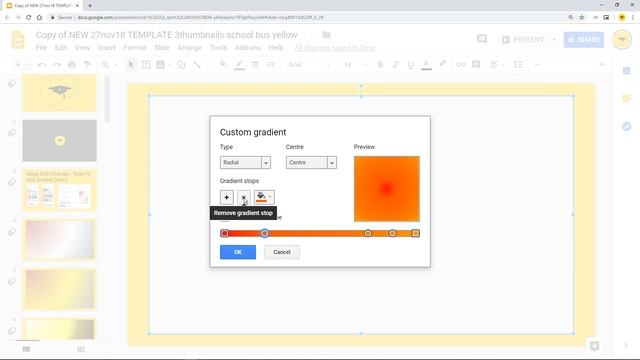Select the pink-white gradient slide thumbnail

[x=60, y=239]
